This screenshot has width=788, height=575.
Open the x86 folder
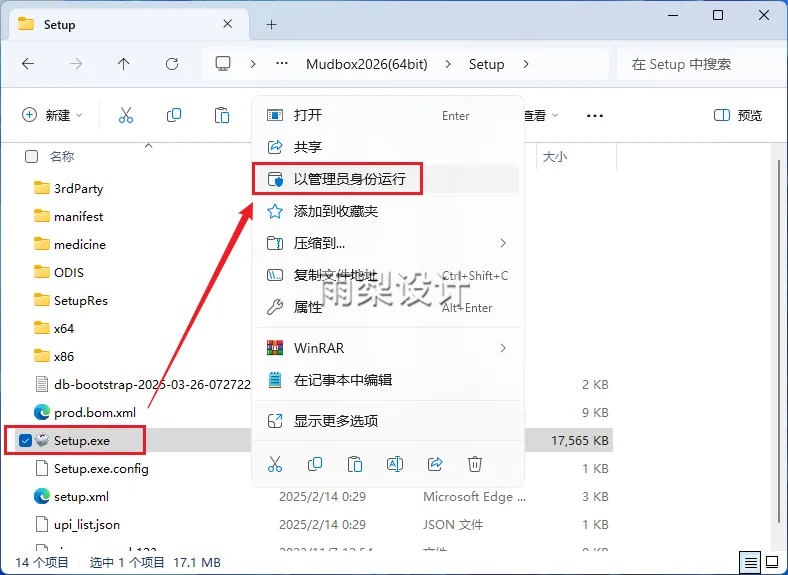click(54, 357)
